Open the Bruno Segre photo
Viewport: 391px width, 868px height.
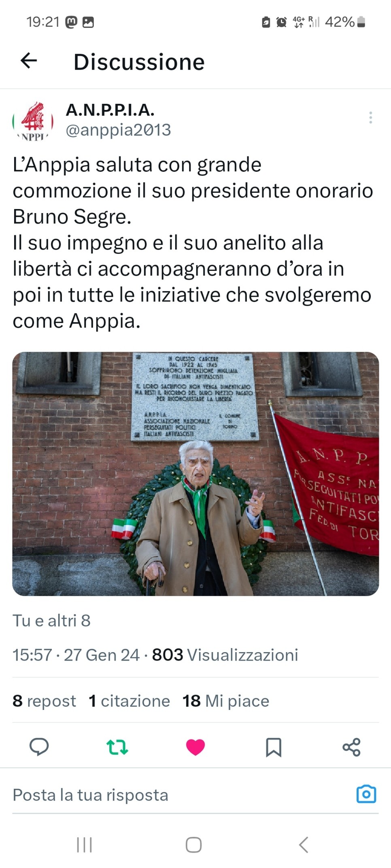coord(195,474)
